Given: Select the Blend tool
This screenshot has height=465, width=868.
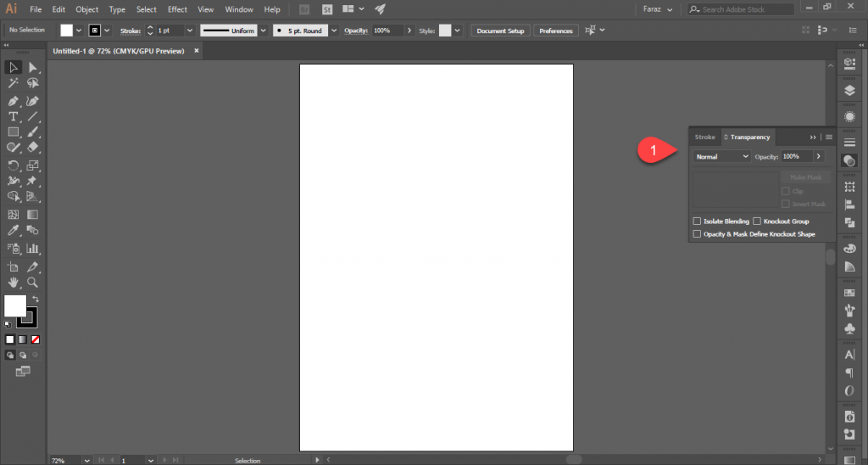Looking at the screenshot, I should [x=33, y=230].
